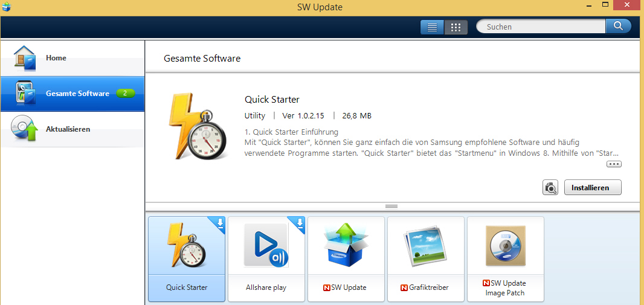Switch to list view layout
The width and height of the screenshot is (644, 305).
coord(432,27)
